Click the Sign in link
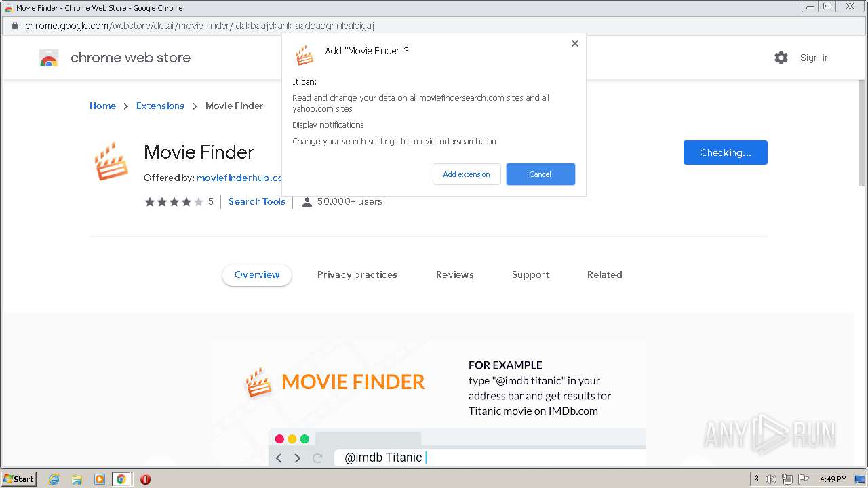Viewport: 868px width, 488px height. (x=814, y=58)
